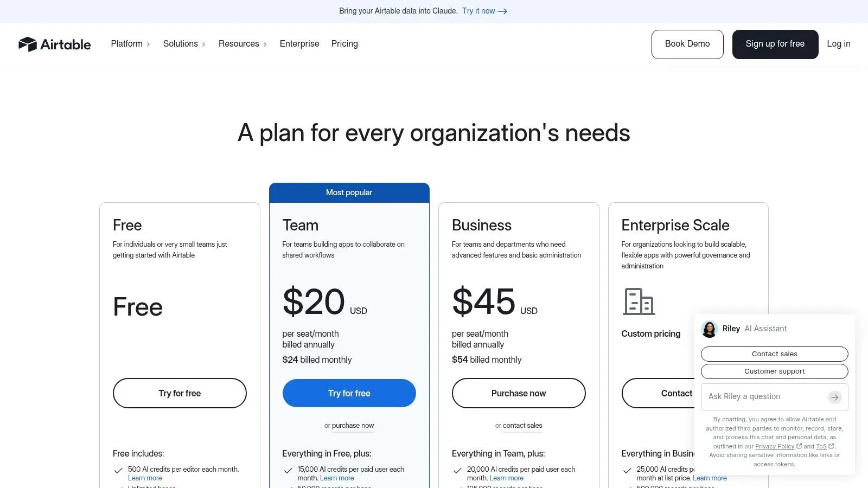Click the Enterprise Scale Contact button
Viewport: 868px width, 488px height.
(658, 393)
